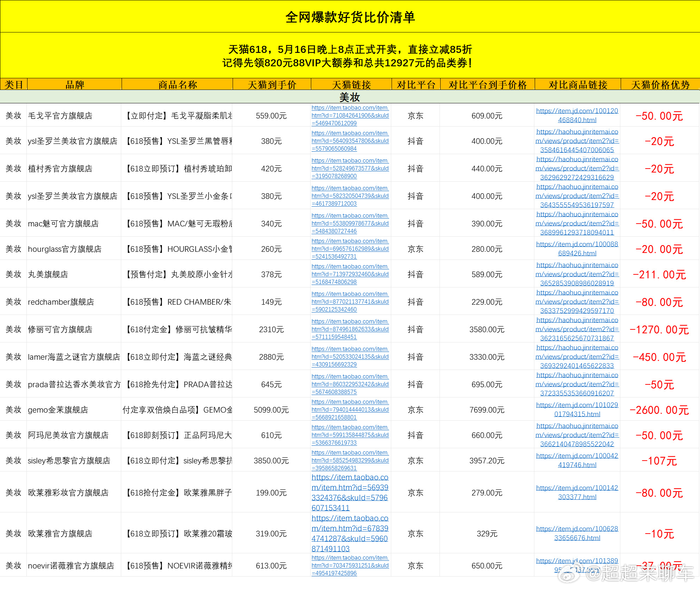Open YSL黑管唇釉 Tmall link
The image size is (700, 590).
click(x=350, y=141)
